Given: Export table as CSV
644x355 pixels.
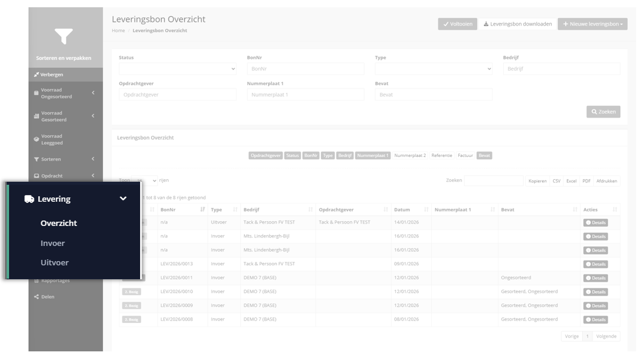Looking at the screenshot, I should [x=557, y=181].
